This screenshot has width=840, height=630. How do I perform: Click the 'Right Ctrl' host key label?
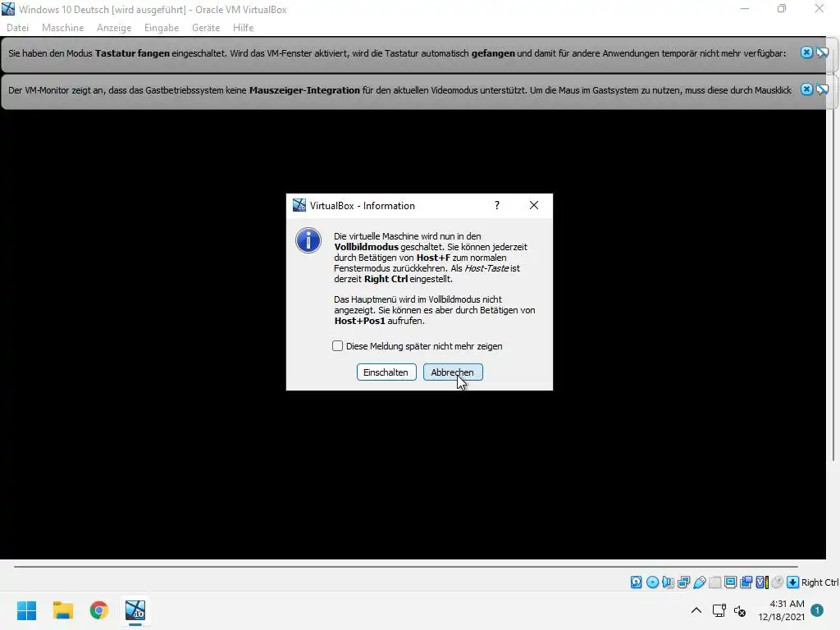pyautogui.click(x=819, y=582)
